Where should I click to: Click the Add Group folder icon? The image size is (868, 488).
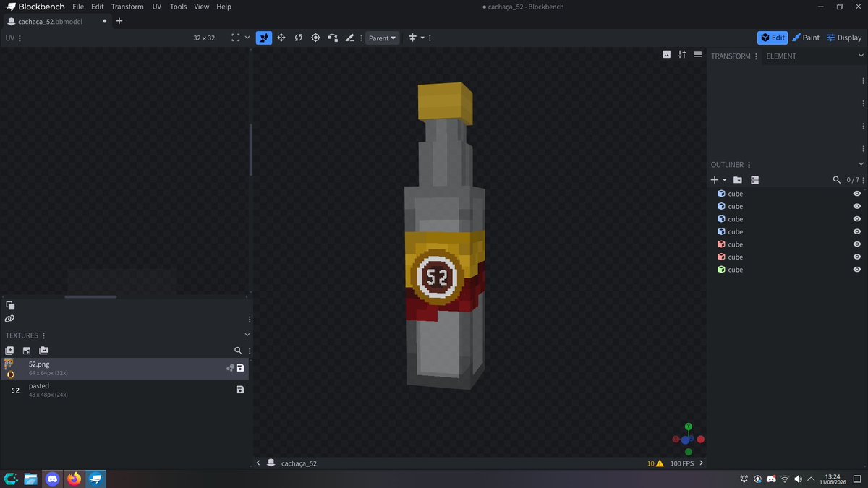737,180
